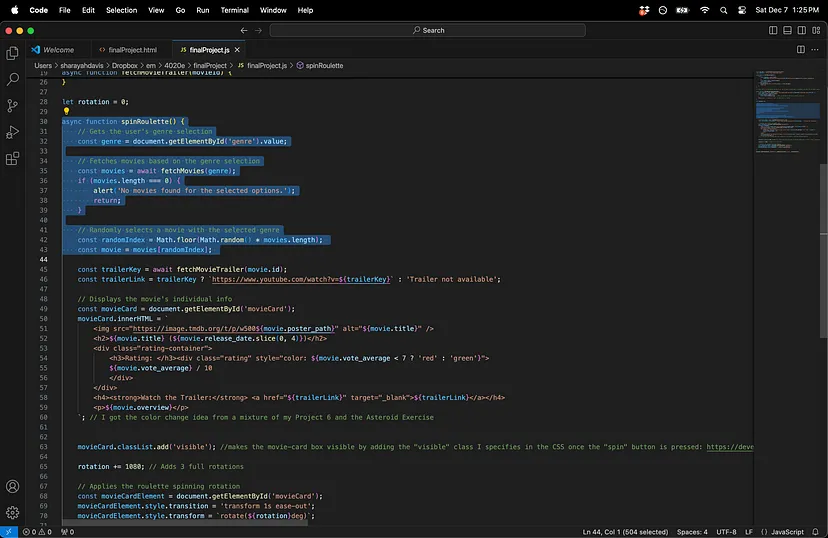Change the Spaces: 4 indentation setting
Viewport: 828px width, 538px height.
(691, 532)
